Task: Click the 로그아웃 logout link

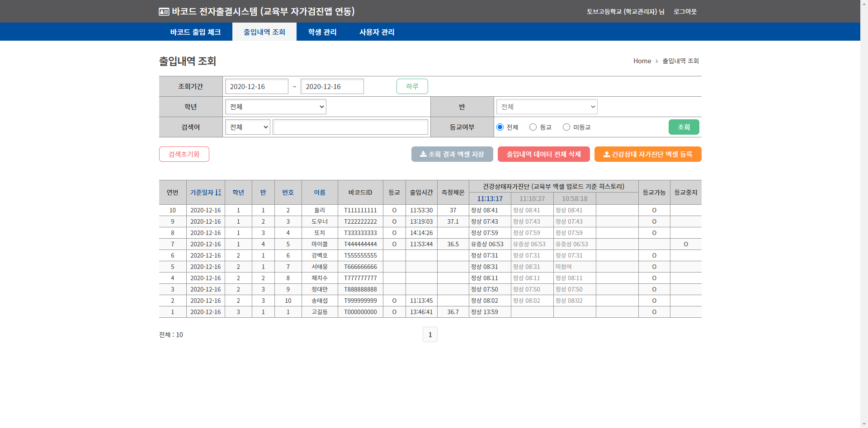Action: (x=685, y=12)
